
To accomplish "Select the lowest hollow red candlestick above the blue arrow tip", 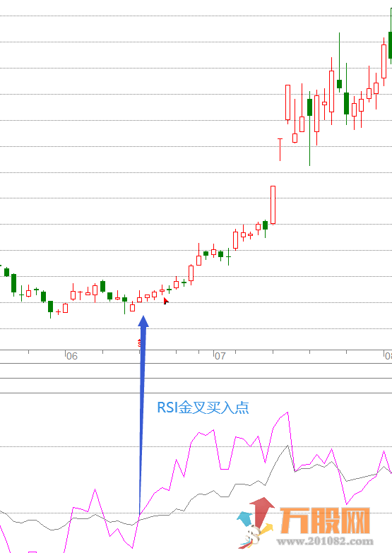I will click(132, 307).
